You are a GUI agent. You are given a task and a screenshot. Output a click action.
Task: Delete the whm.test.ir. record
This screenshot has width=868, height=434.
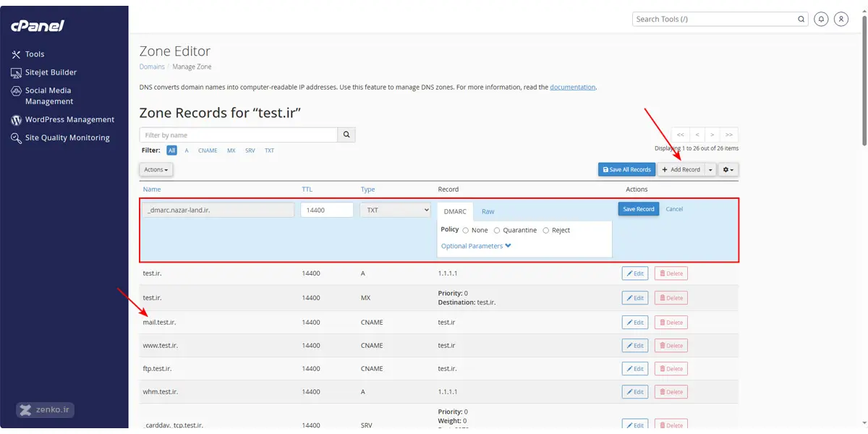click(x=671, y=392)
